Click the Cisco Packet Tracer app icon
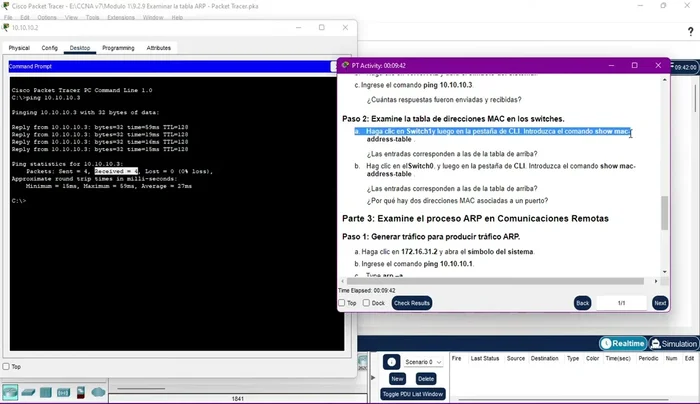This screenshot has height=404, width=700. tap(5, 6)
